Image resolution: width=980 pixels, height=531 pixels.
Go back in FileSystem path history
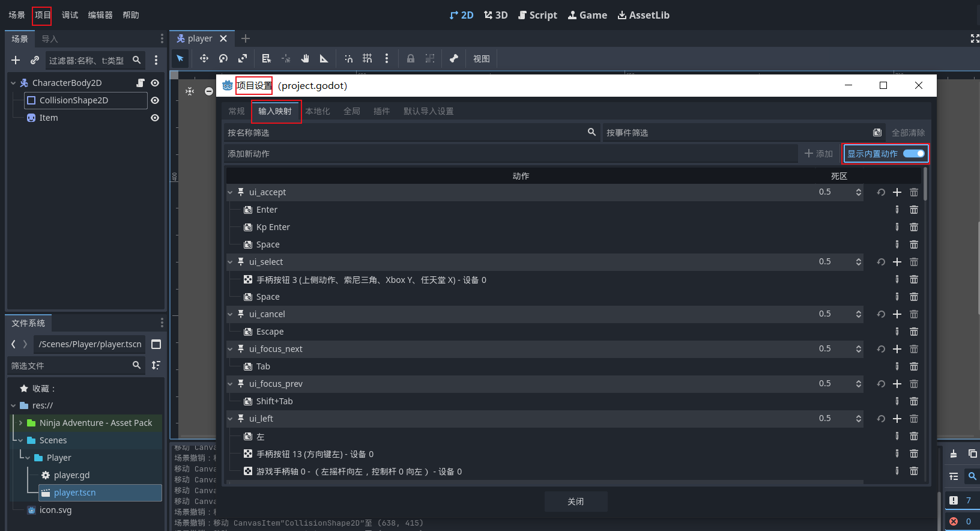13,344
